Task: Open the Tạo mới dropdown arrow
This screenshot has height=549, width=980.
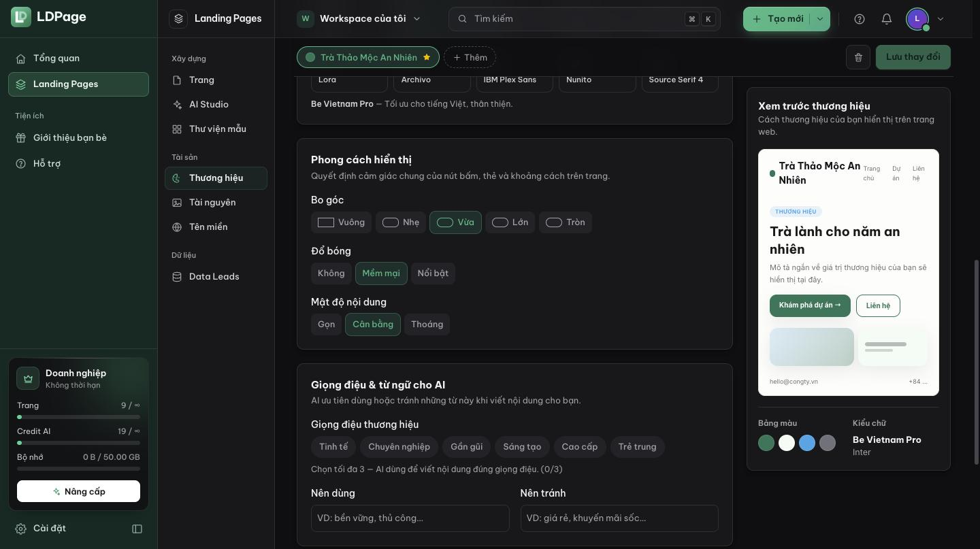Action: pos(820,19)
